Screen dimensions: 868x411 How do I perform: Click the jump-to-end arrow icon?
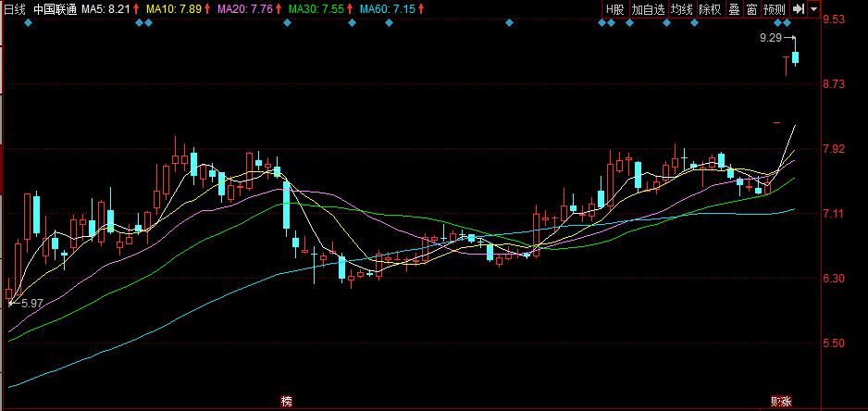[798, 9]
